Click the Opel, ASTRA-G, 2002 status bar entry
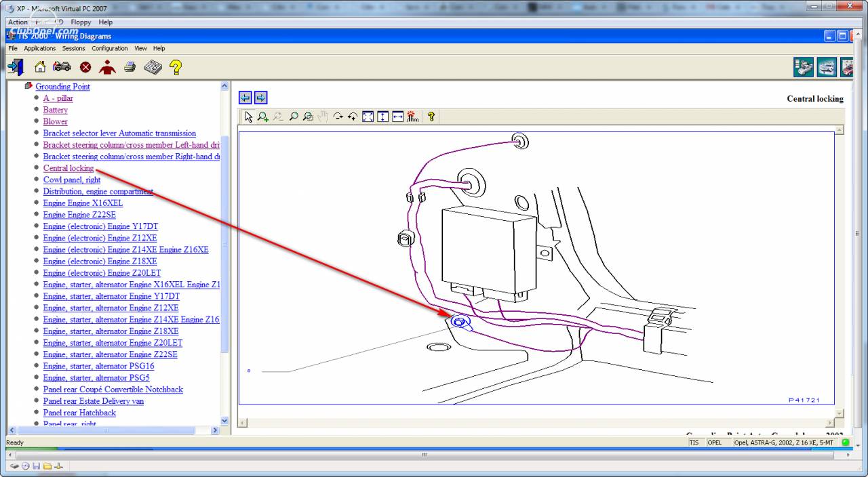Image resolution: width=868 pixels, height=477 pixels. 786,442
